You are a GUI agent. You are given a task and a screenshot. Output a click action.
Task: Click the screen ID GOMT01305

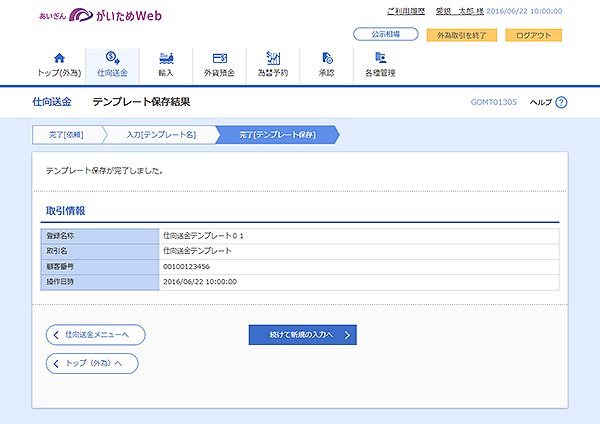coord(494,102)
